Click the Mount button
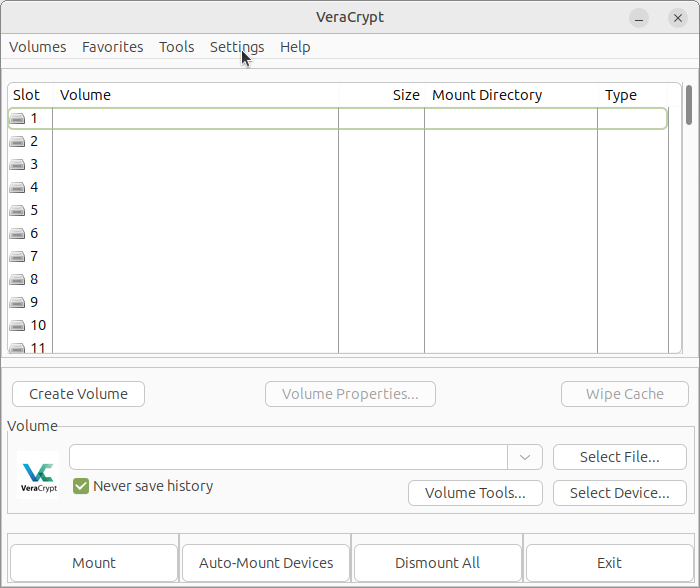The width and height of the screenshot is (700, 588). coord(94,563)
